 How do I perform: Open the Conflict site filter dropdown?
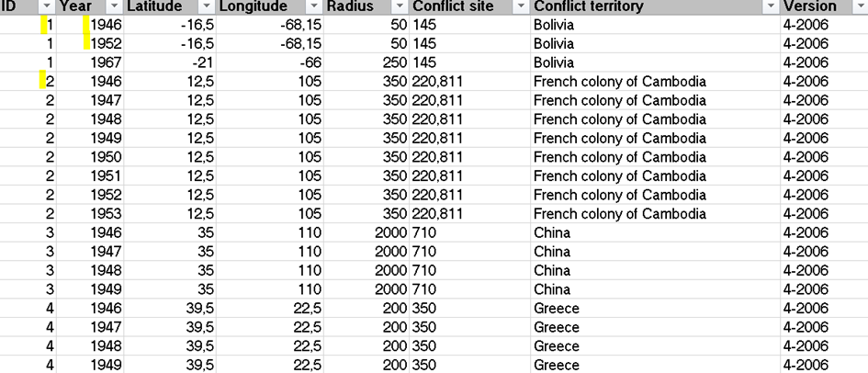click(521, 7)
